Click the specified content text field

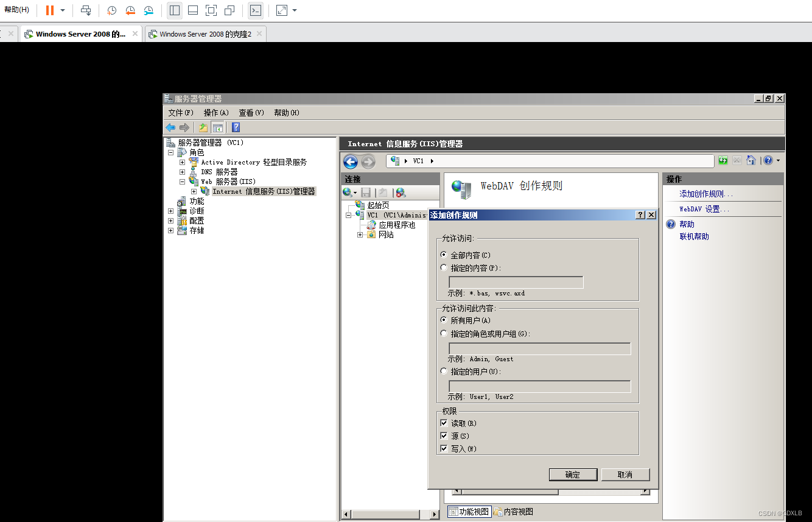pos(516,282)
